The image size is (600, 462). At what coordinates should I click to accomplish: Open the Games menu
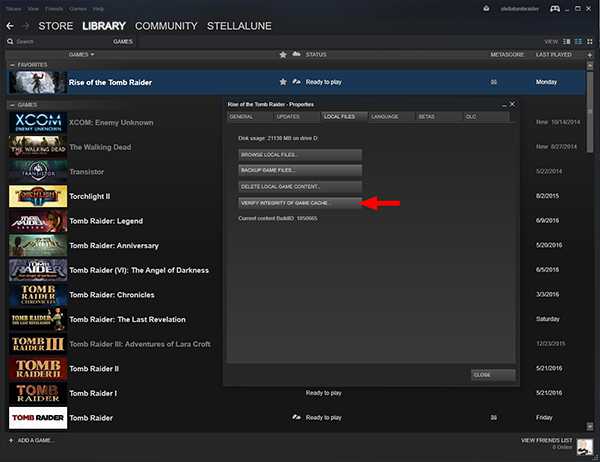click(78, 8)
